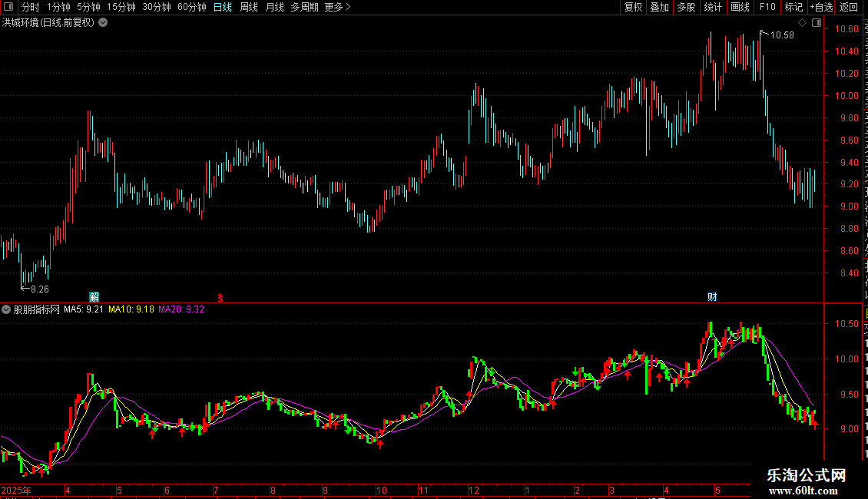Click the 10.50 indicator axis label

(847, 324)
